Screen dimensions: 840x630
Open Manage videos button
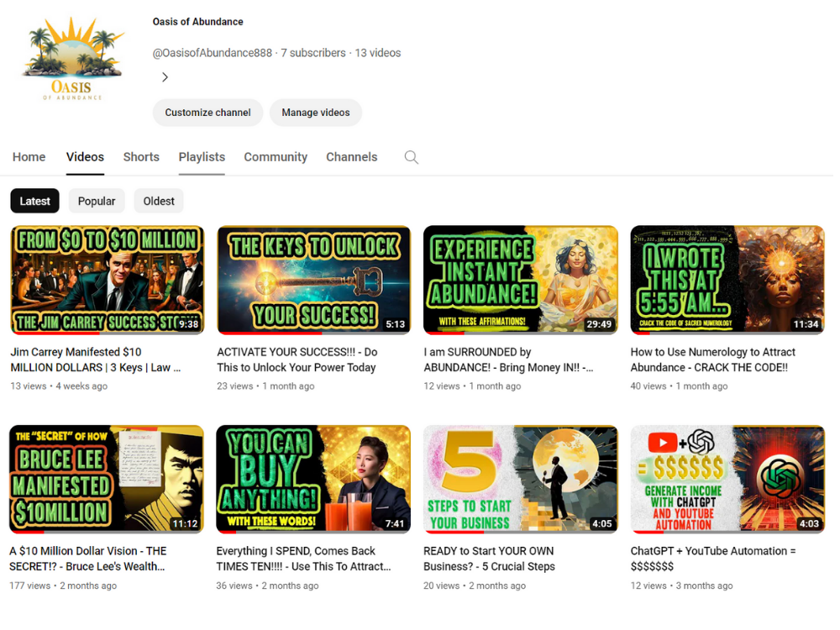(x=316, y=113)
